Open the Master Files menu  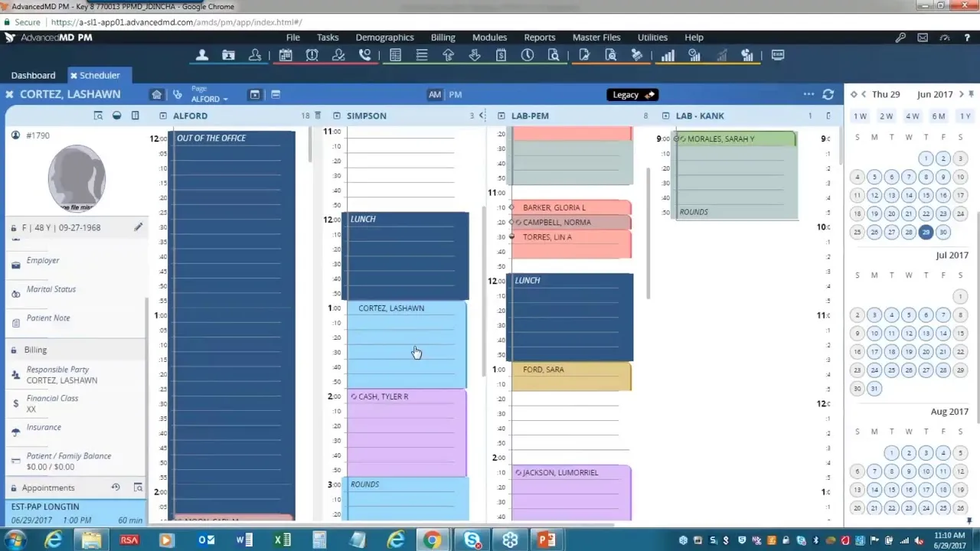click(x=596, y=37)
